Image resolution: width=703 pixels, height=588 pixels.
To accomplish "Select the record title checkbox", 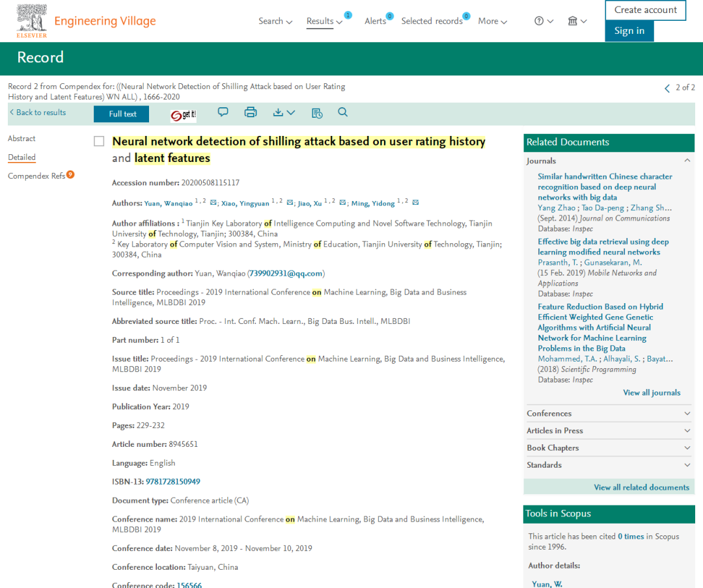I will coord(99,141).
